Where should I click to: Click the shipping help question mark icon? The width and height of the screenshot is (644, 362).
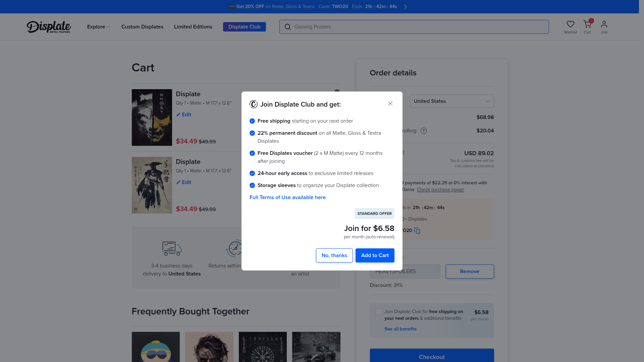[424, 131]
